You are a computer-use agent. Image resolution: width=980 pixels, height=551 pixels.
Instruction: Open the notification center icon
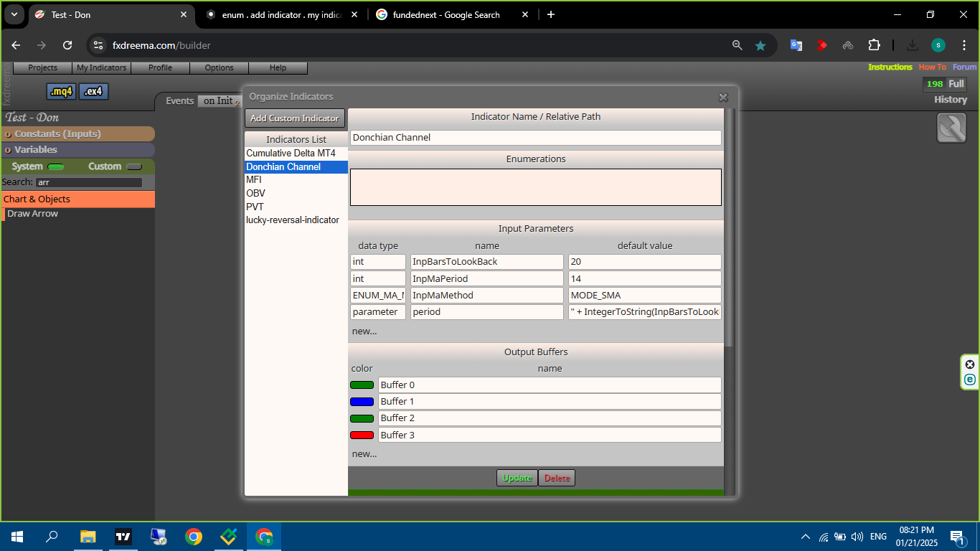tap(956, 537)
